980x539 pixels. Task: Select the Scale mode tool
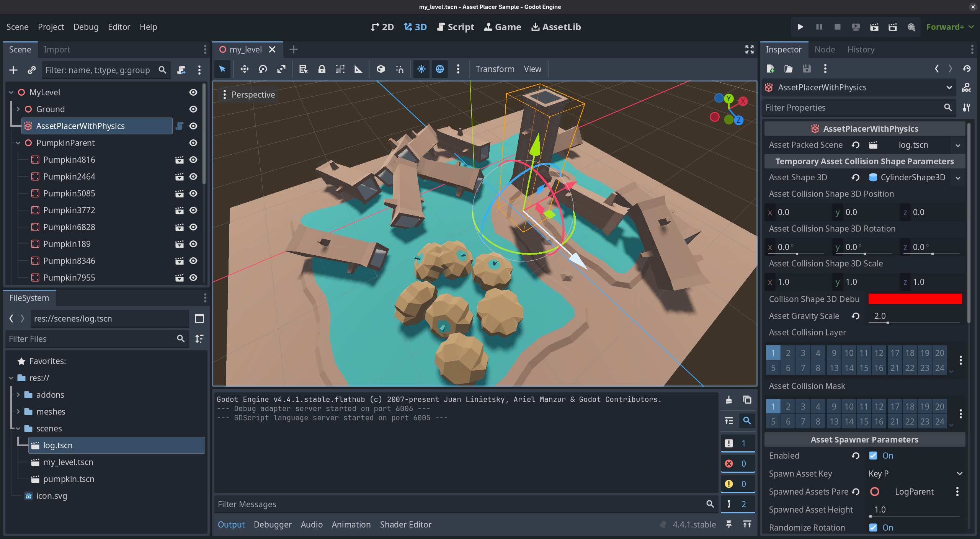point(281,69)
